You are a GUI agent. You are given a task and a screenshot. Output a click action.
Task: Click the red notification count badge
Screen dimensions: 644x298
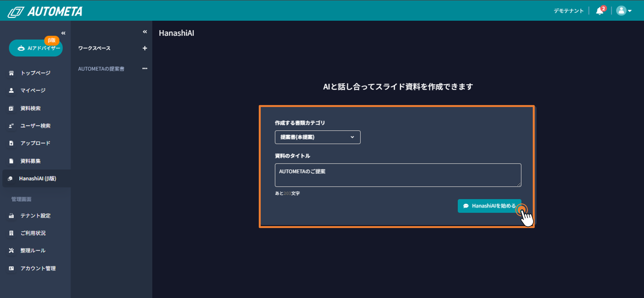[603, 9]
